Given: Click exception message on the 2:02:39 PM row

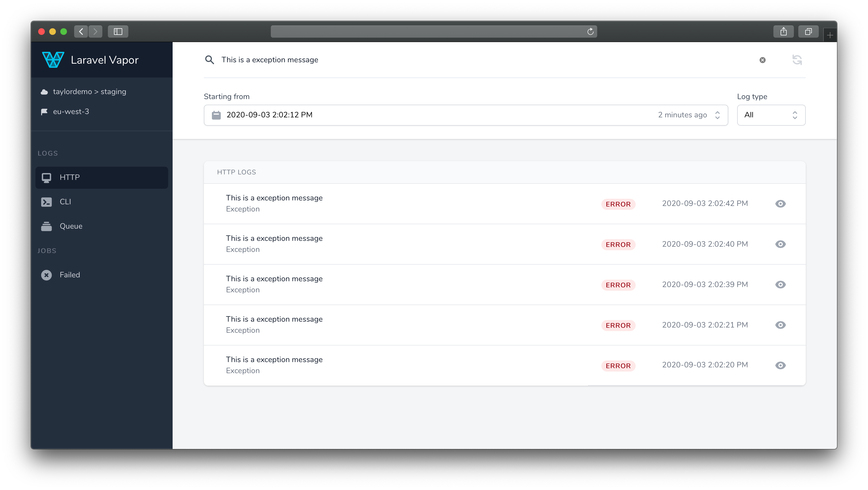Looking at the screenshot, I should (x=274, y=279).
